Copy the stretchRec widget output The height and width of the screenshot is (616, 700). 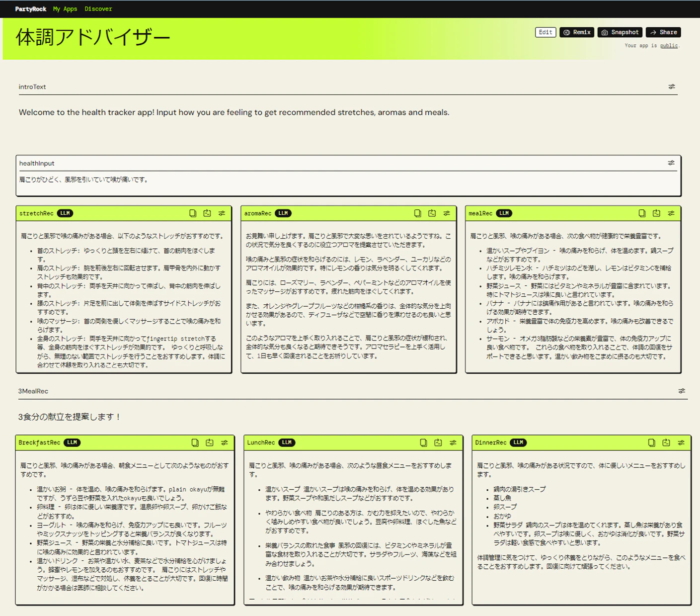tap(193, 213)
